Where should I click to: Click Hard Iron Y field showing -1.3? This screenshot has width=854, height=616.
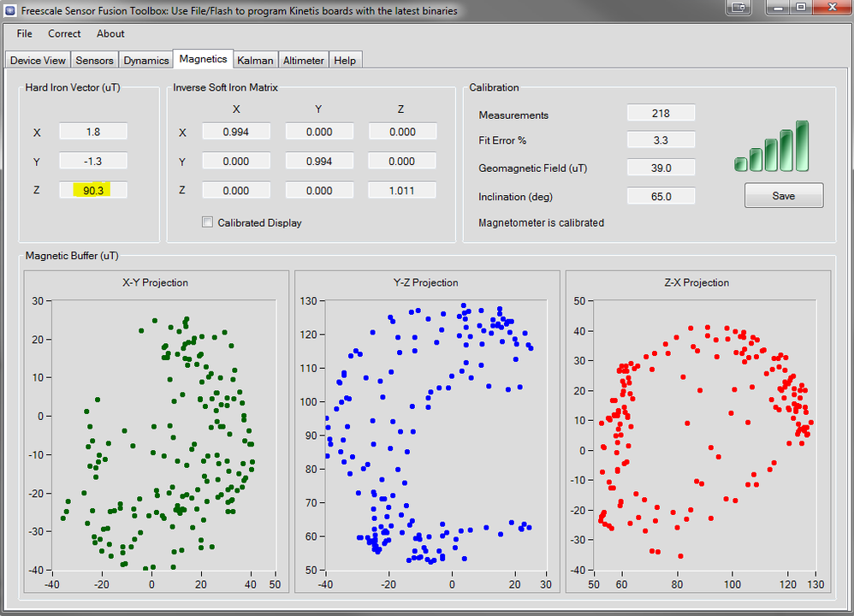point(93,161)
